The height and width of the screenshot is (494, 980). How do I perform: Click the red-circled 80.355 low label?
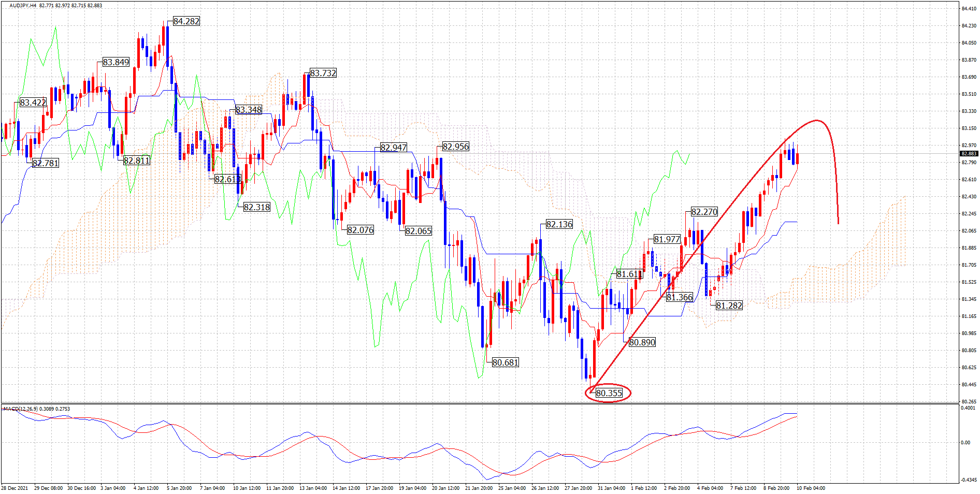[x=609, y=393]
